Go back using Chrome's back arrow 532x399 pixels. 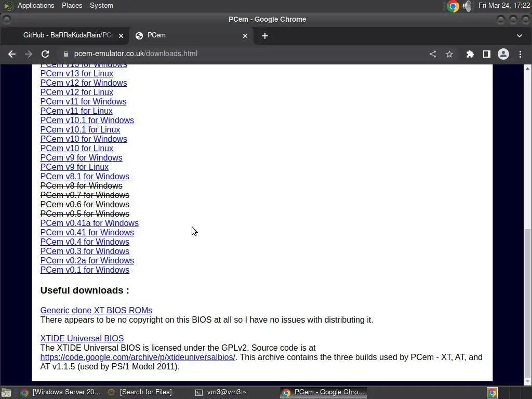point(12,54)
